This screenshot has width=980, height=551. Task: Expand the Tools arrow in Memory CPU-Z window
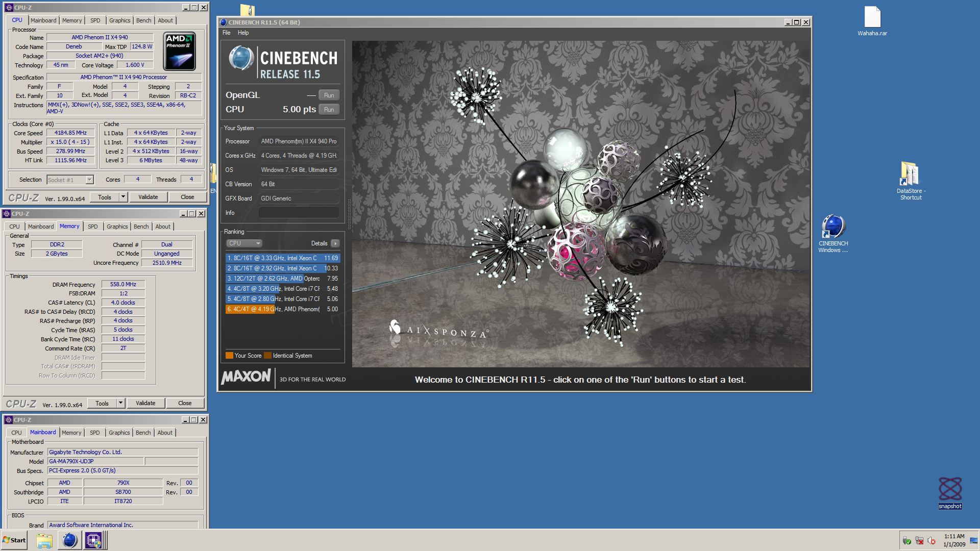120,403
